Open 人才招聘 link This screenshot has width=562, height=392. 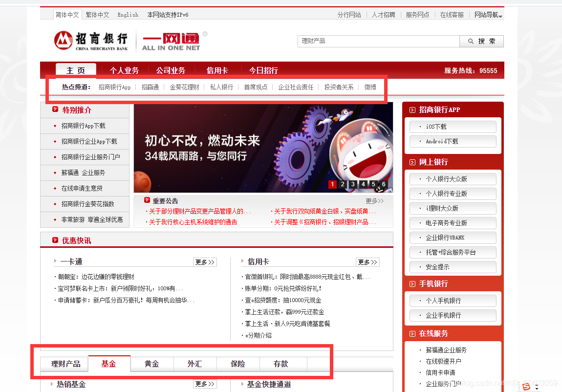[383, 15]
